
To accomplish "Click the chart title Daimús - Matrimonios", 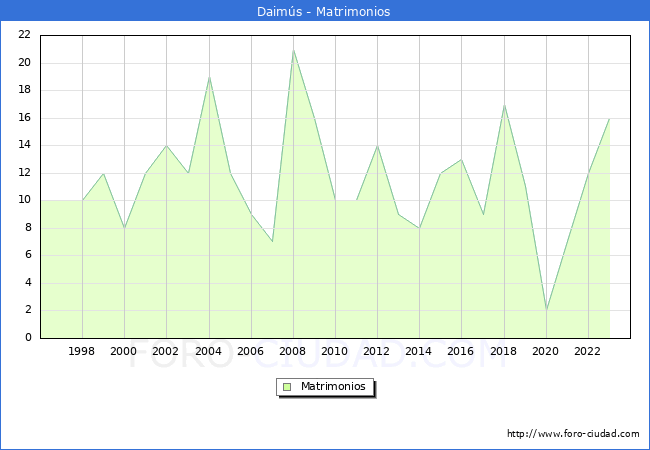I will point(325,12).
